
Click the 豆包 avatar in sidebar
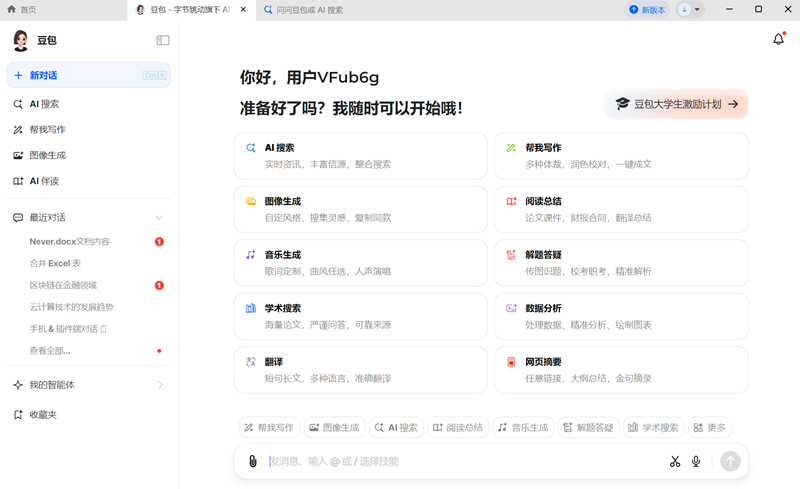(x=20, y=40)
